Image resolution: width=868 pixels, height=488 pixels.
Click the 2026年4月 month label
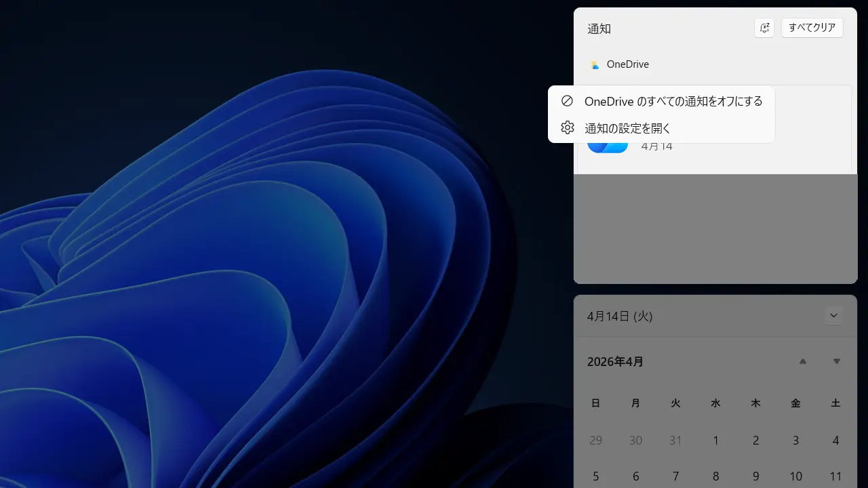[615, 362]
